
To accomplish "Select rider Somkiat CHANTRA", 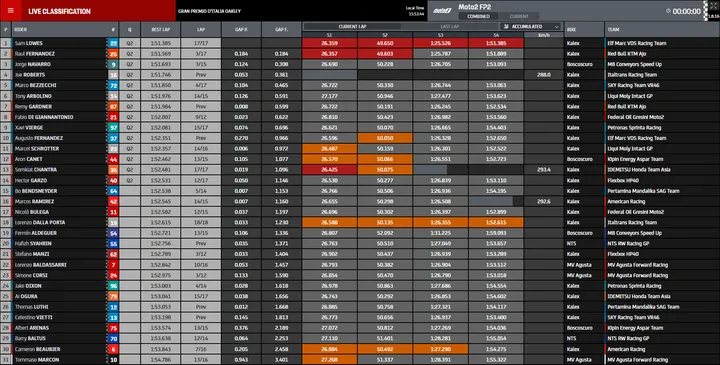I will click(36, 170).
